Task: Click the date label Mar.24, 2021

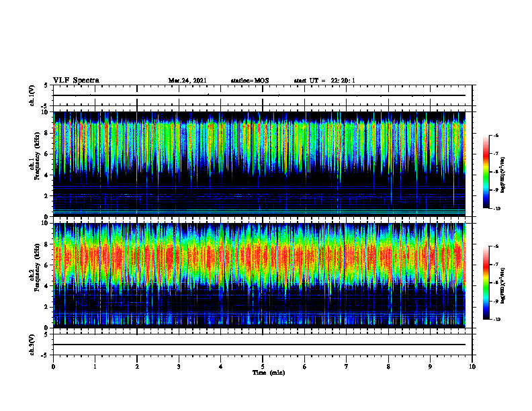Action: click(x=187, y=81)
